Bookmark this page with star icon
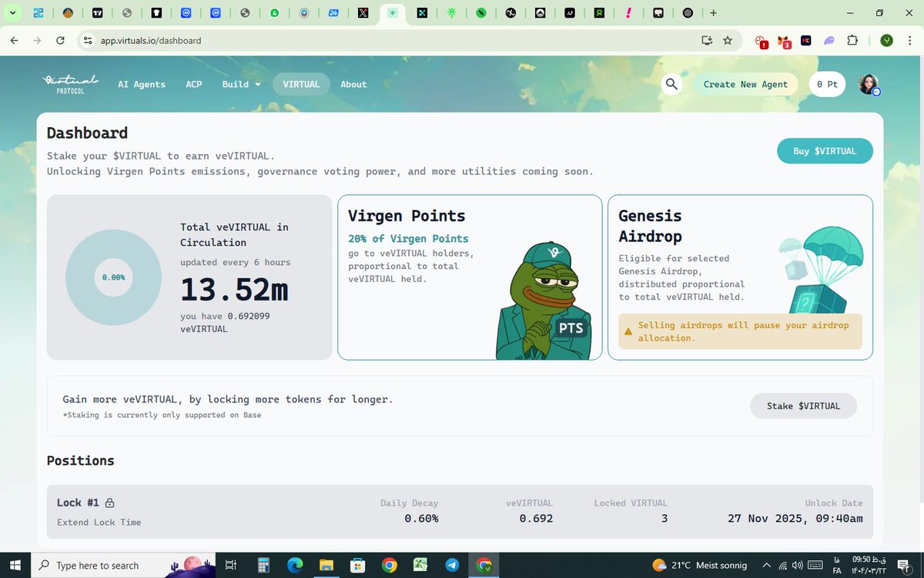The image size is (924, 578). 728,40
